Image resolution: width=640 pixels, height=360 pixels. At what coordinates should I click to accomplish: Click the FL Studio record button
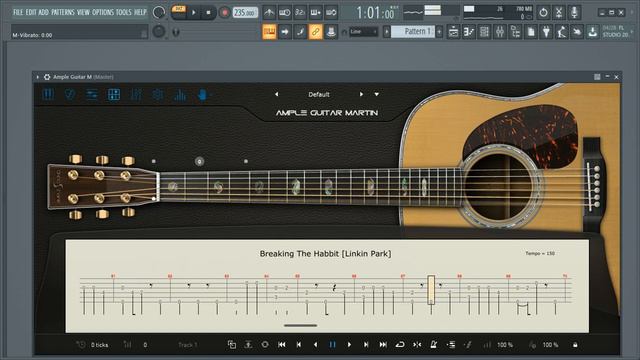pos(224,13)
